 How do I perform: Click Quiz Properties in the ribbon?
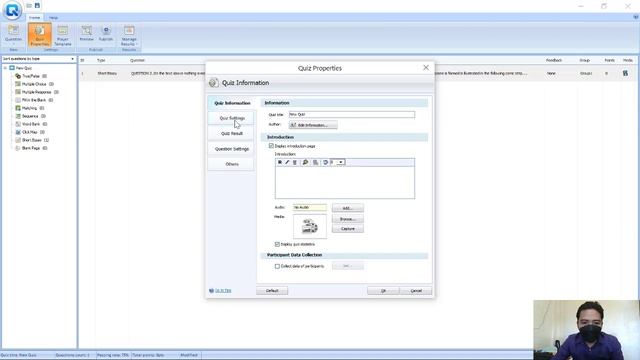tap(40, 35)
